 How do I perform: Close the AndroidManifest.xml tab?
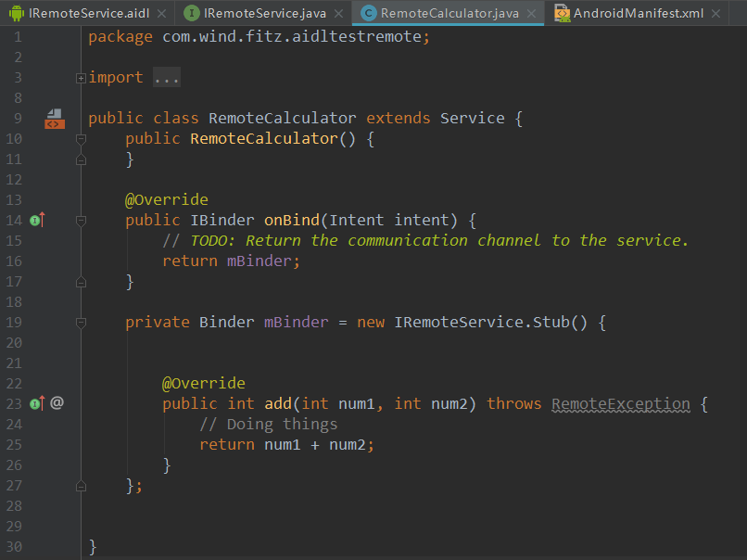click(x=716, y=14)
